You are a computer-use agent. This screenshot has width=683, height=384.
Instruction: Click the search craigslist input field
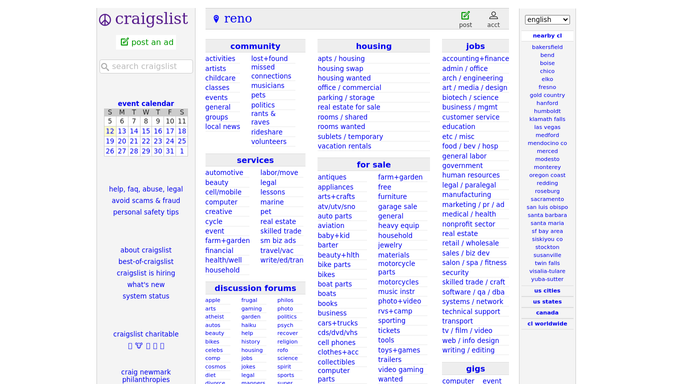pyautogui.click(x=146, y=66)
